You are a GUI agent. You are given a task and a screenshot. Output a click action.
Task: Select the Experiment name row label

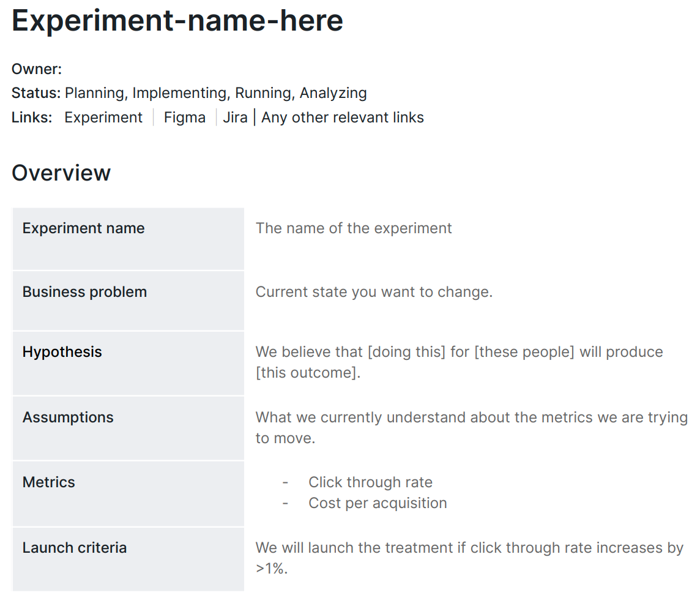click(x=83, y=228)
